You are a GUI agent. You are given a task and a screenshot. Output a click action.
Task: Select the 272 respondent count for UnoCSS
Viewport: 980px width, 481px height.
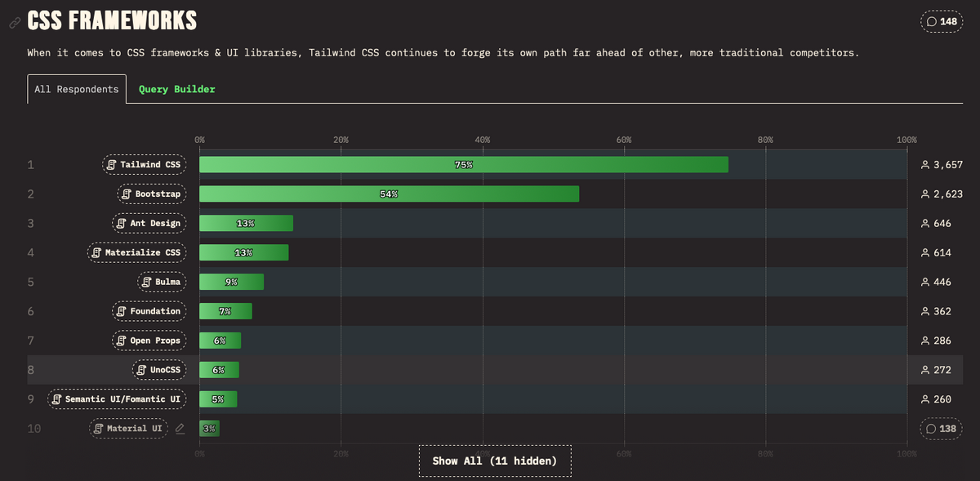936,370
